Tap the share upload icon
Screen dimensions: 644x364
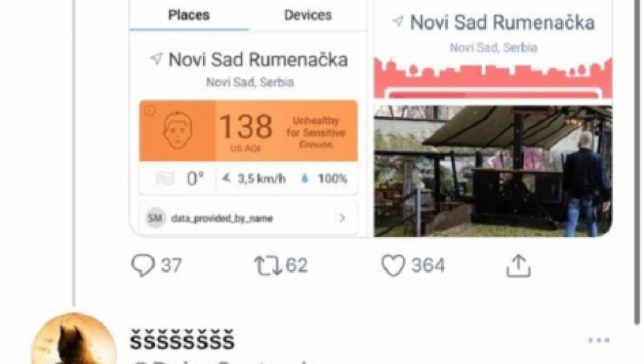(x=519, y=266)
